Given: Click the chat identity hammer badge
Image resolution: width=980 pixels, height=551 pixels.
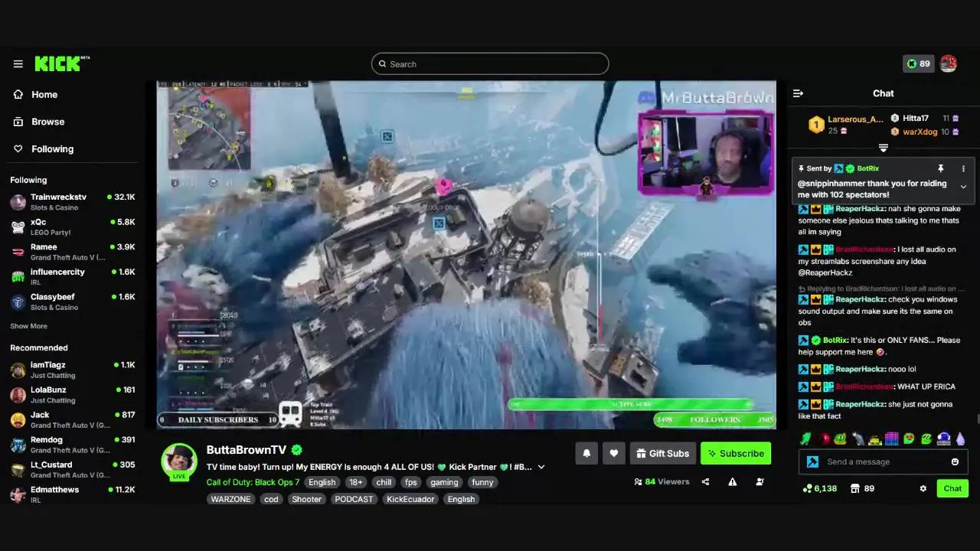Looking at the screenshot, I should pos(812,461).
